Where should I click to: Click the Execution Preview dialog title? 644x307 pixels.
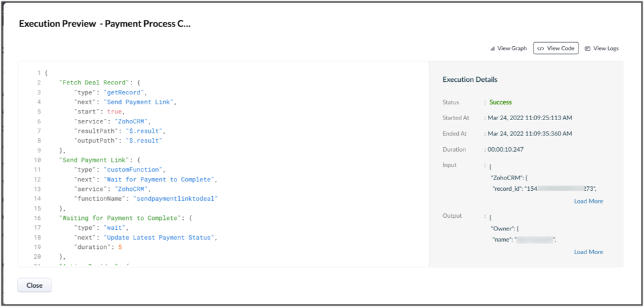tap(104, 24)
